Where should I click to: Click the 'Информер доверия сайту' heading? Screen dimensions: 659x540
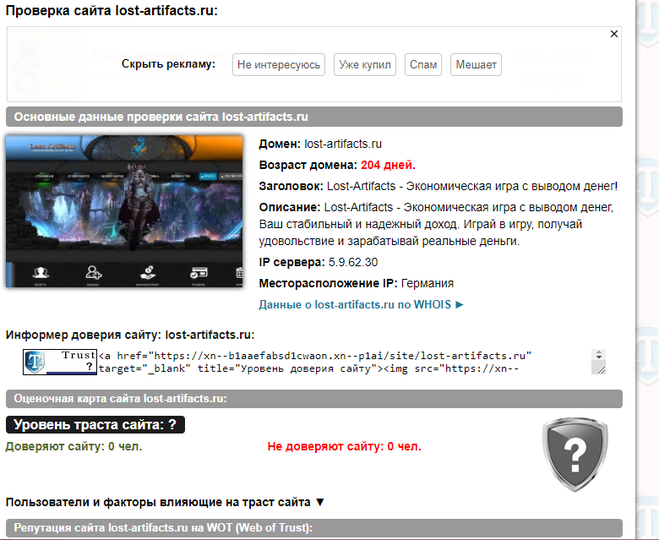[130, 335]
